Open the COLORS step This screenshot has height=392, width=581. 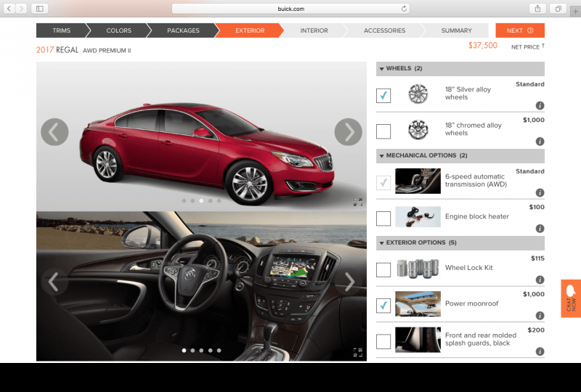[x=118, y=30]
